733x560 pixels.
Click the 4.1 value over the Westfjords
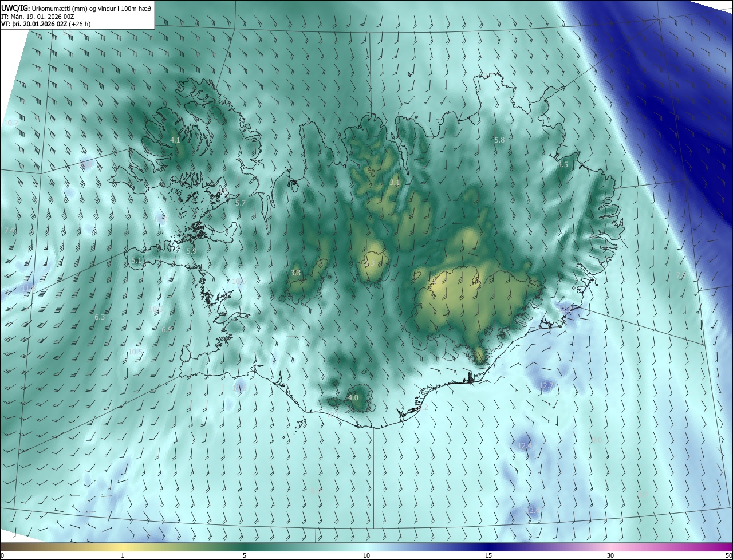coord(175,140)
